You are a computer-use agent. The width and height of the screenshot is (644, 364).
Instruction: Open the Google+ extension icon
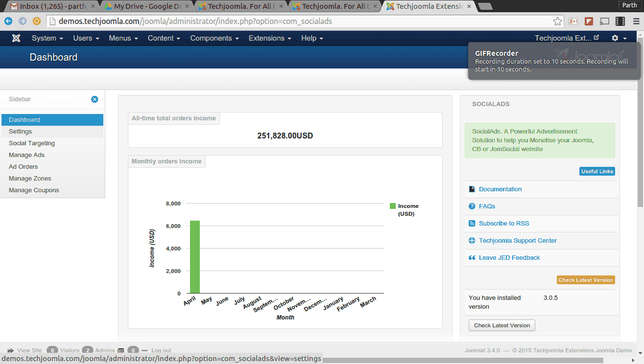(573, 22)
